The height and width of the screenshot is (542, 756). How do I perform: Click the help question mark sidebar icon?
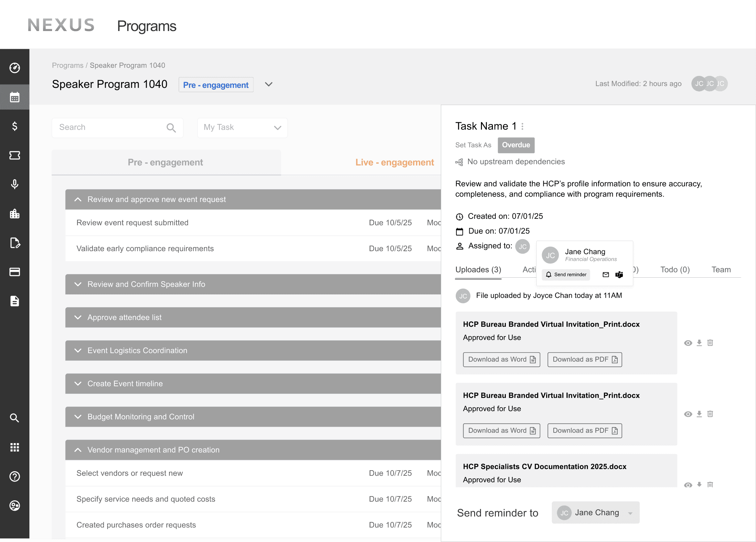[x=15, y=476]
